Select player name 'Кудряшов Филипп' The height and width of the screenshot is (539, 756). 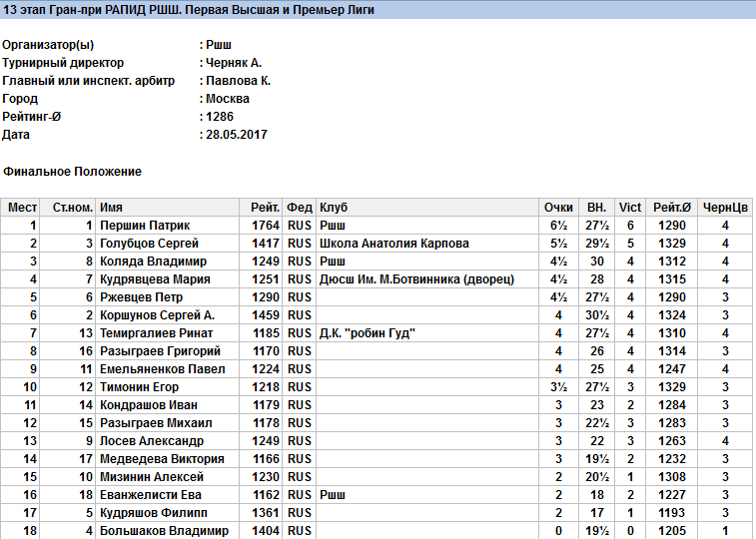point(154,512)
